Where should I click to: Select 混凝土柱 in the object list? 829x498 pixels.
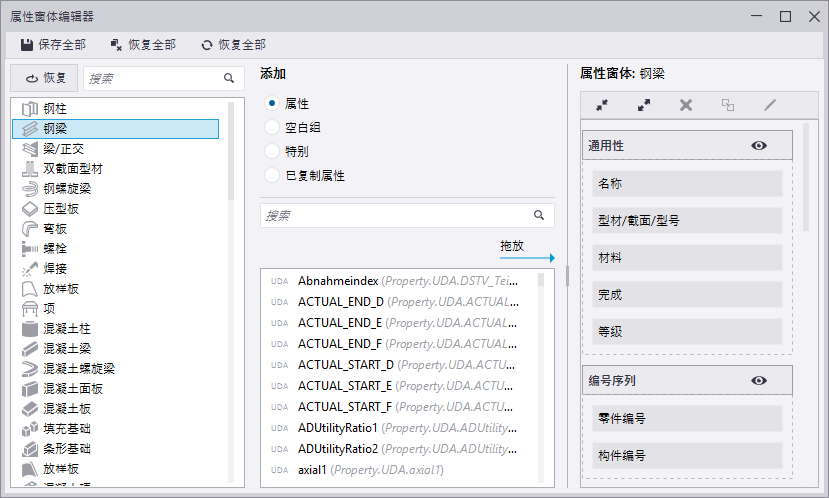(115, 329)
